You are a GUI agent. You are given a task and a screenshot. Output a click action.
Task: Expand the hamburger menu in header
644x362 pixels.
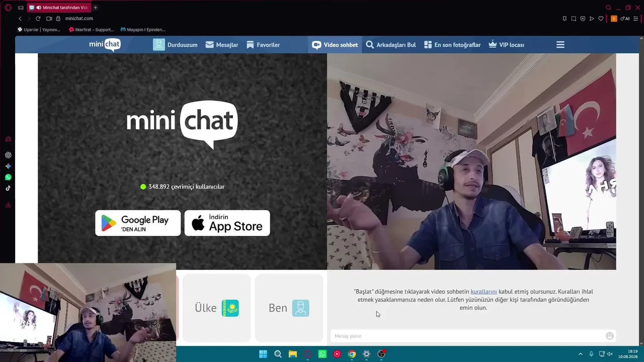pyautogui.click(x=560, y=45)
